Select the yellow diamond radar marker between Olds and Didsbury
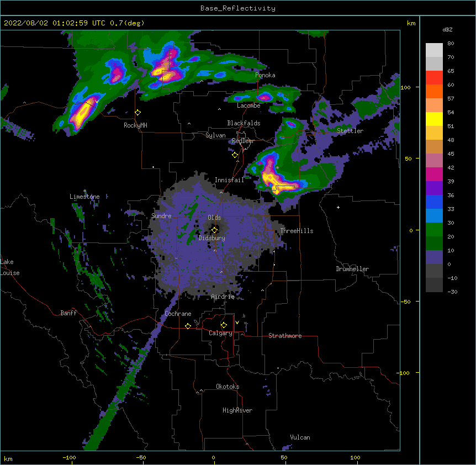This screenshot has height=465, width=476. point(215,230)
